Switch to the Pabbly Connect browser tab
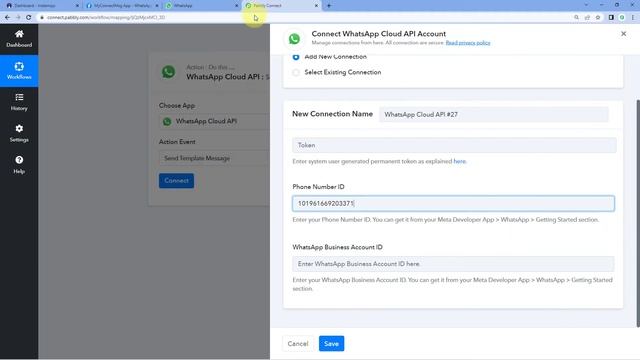The height and width of the screenshot is (360, 640). [281, 6]
